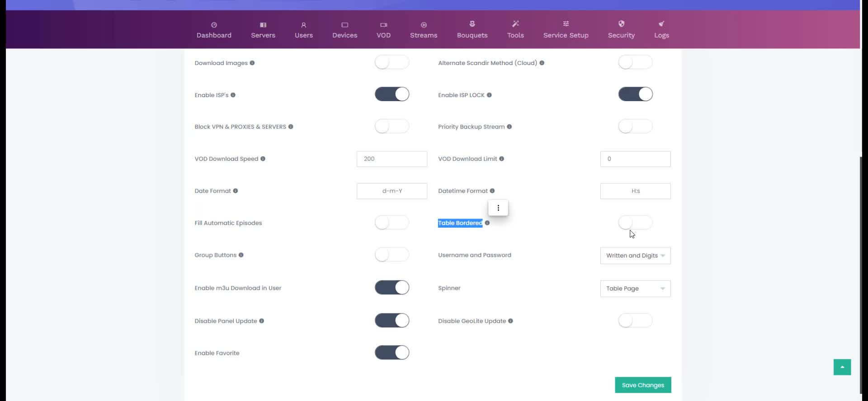Expand the Spinner Table Page dropdown
The height and width of the screenshot is (401, 868).
click(635, 289)
